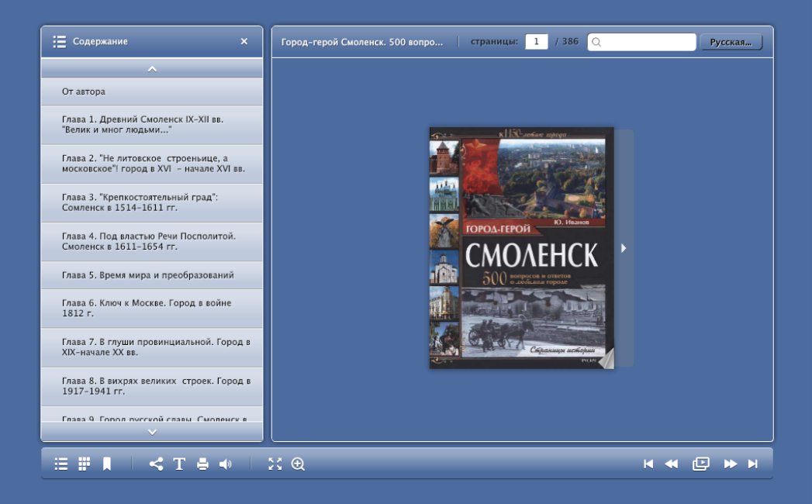This screenshot has height=504, width=812.
Task: Flip to next page using arrow beside cover
Action: 624,248
